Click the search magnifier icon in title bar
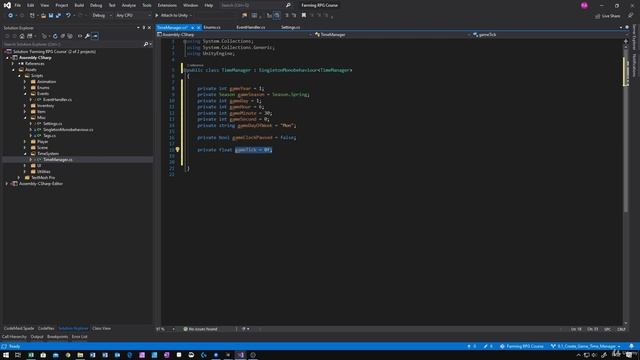This screenshot has height=360, width=640. 288,5
